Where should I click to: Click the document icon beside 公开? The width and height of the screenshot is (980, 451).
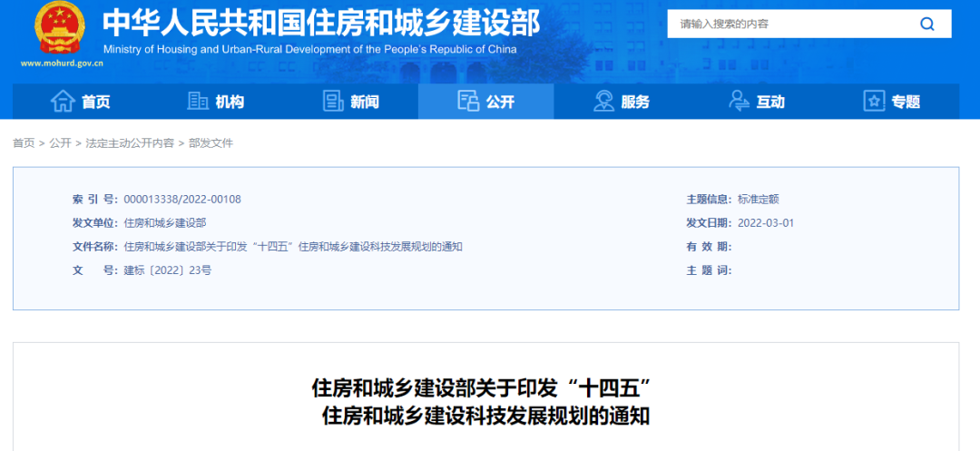[468, 102]
